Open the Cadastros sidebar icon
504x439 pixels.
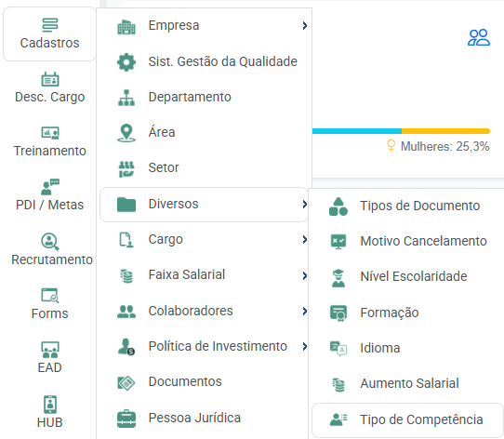tap(49, 34)
